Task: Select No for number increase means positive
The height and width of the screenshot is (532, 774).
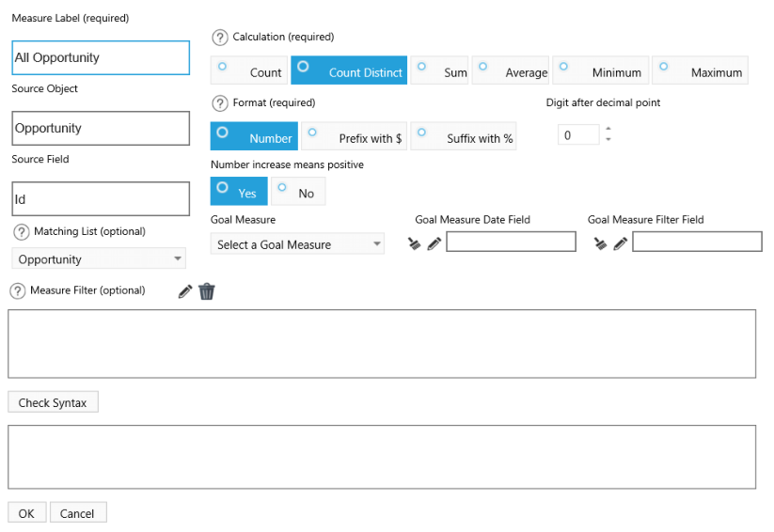Action: [298, 192]
